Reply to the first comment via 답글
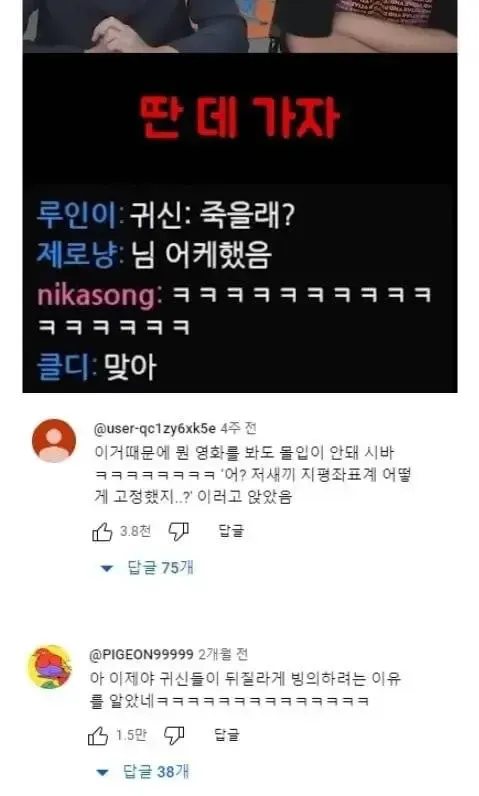Screen dimensions: 479x796 (231, 531)
